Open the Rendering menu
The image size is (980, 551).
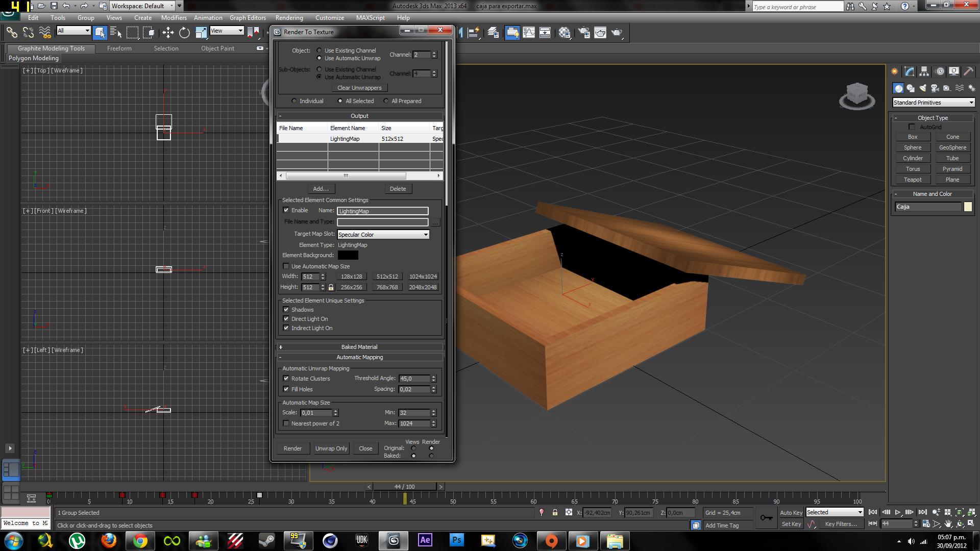pos(289,17)
